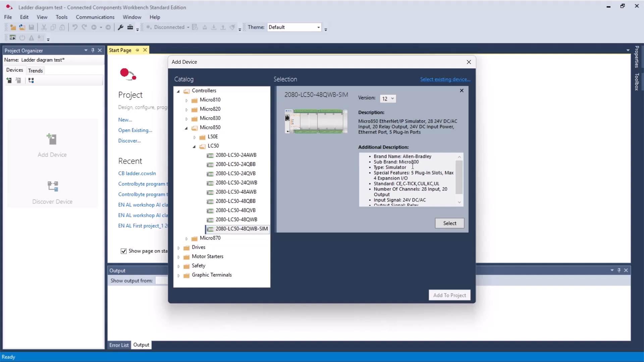This screenshot has width=644, height=362.
Task: Uncheck Show page on startup checkbox
Action: click(x=123, y=251)
